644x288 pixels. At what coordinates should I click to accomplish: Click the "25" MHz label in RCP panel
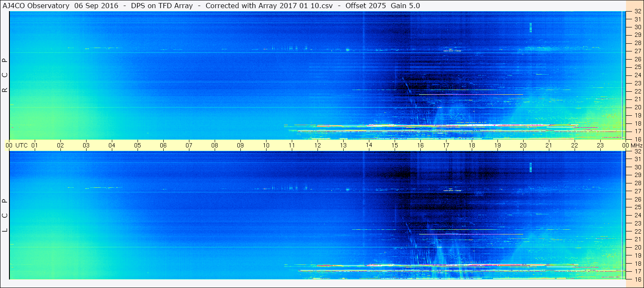[x=637, y=67]
